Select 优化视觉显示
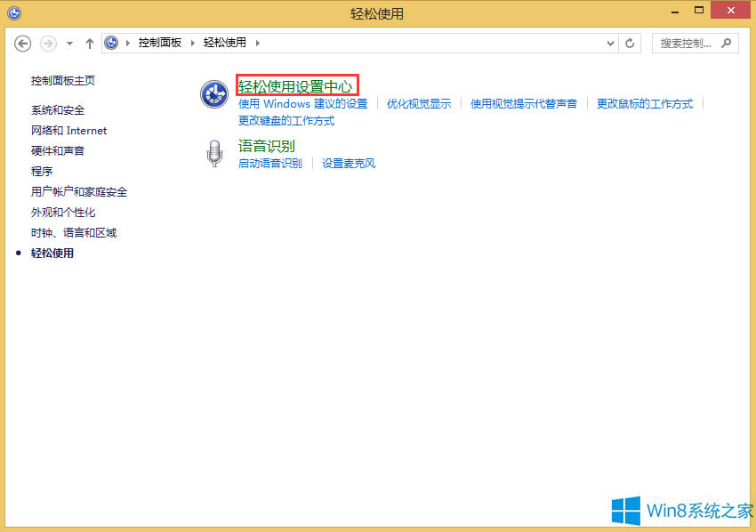The height and width of the screenshot is (532, 756). (x=418, y=104)
